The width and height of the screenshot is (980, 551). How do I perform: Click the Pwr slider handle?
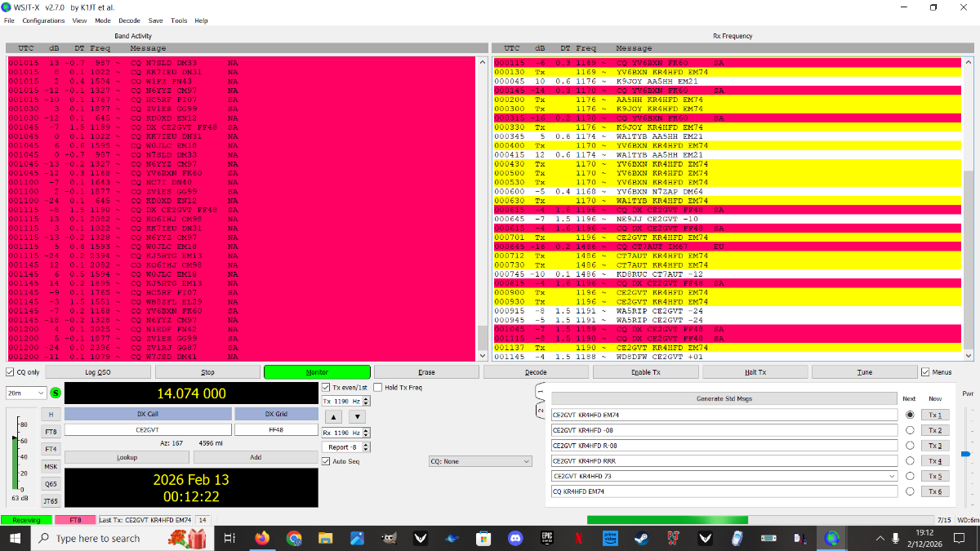[965, 453]
